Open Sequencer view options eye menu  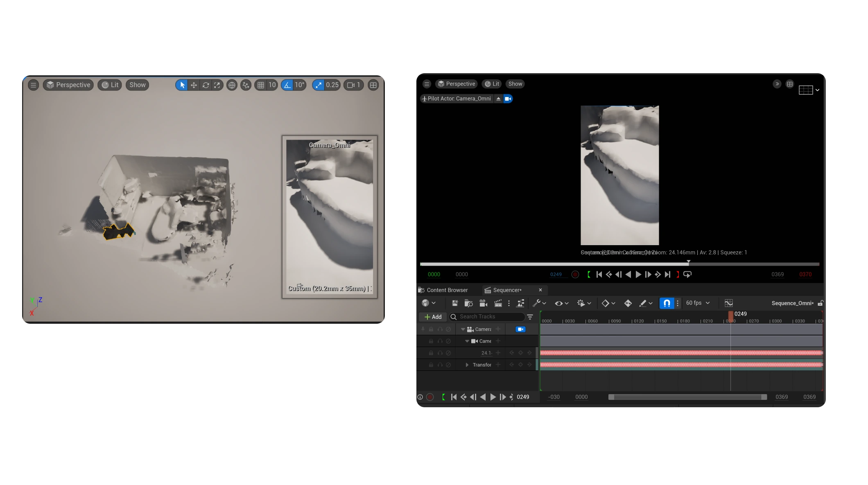click(562, 303)
